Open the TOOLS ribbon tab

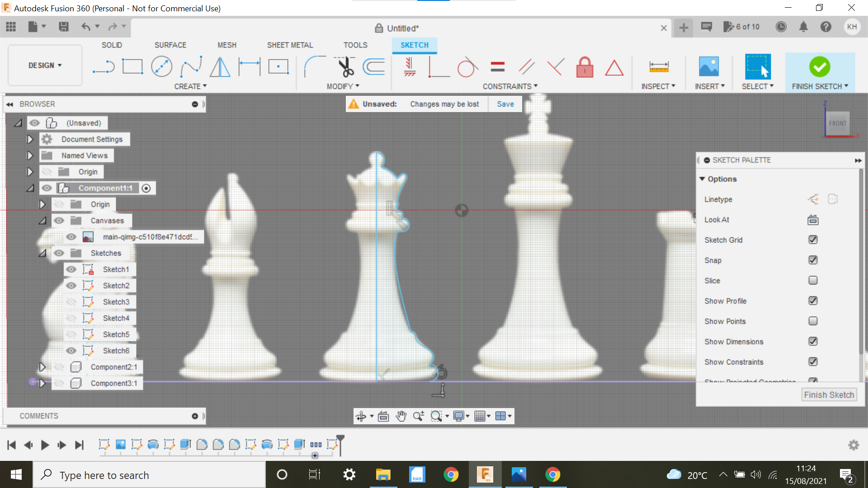pos(355,45)
